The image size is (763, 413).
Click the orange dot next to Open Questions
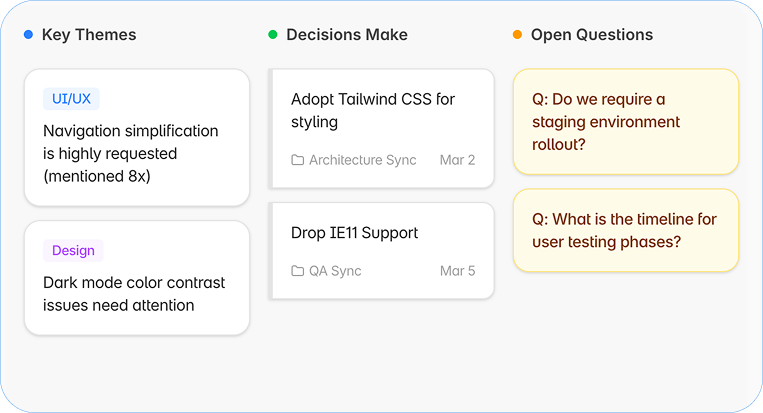[x=517, y=35]
